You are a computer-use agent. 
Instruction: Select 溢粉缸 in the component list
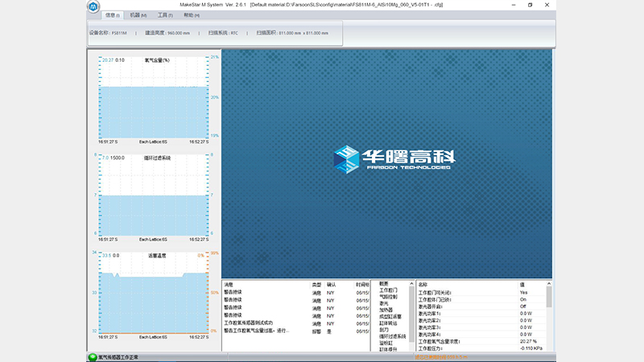coord(386,343)
